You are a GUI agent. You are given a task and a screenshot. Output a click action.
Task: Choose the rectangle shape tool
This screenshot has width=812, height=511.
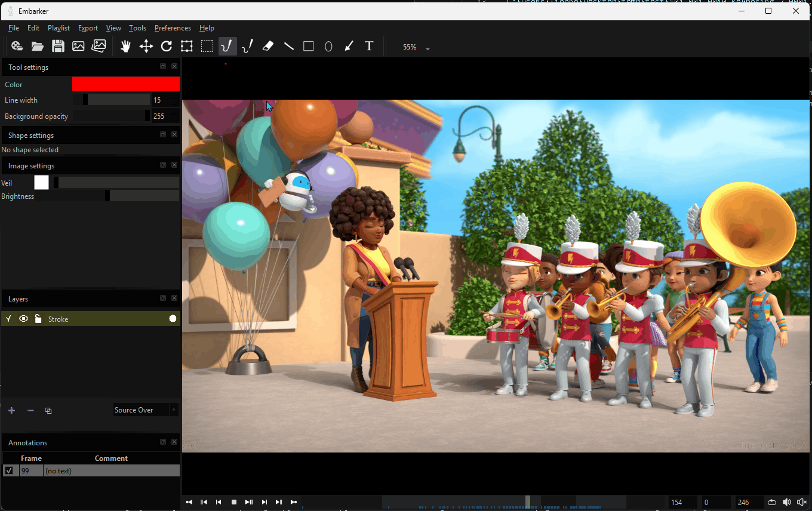point(309,47)
